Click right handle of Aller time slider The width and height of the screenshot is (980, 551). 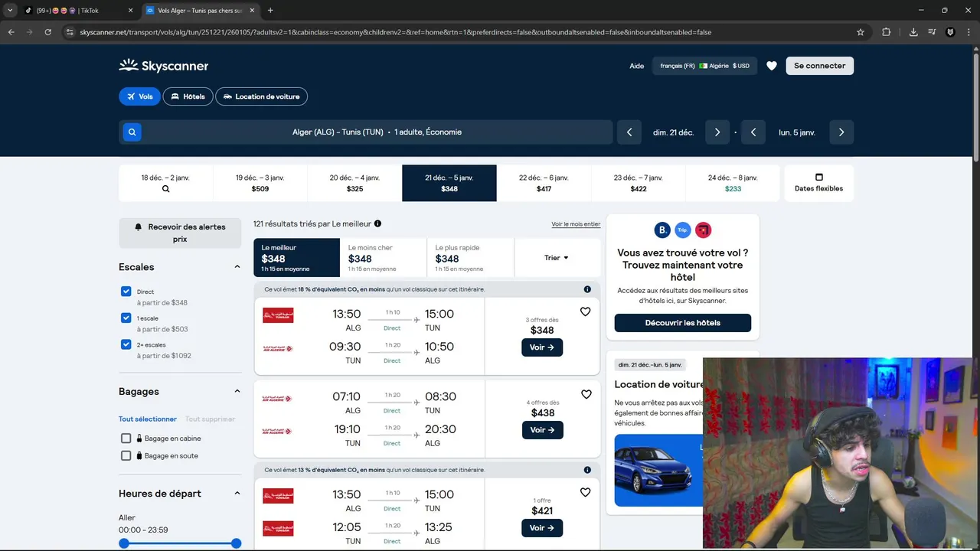237,543
